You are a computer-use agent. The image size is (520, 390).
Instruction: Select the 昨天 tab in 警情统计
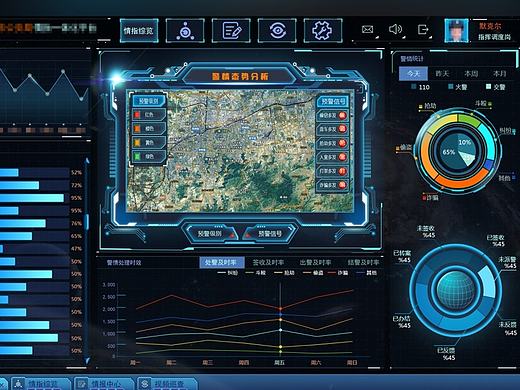click(442, 73)
